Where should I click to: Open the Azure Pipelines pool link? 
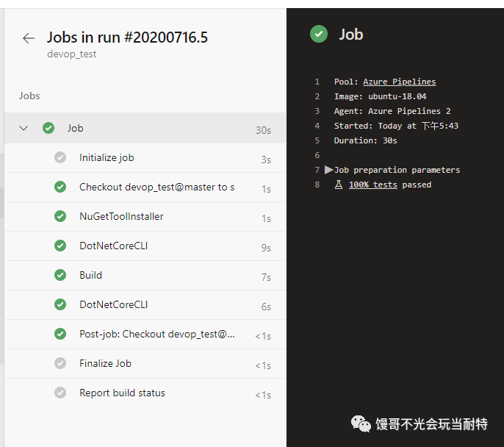pos(399,82)
